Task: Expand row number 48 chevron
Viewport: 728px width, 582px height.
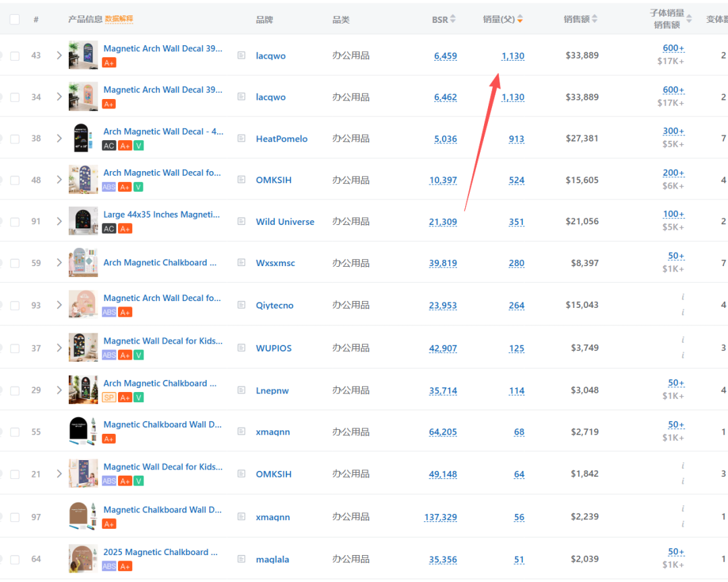Action: [x=59, y=180]
